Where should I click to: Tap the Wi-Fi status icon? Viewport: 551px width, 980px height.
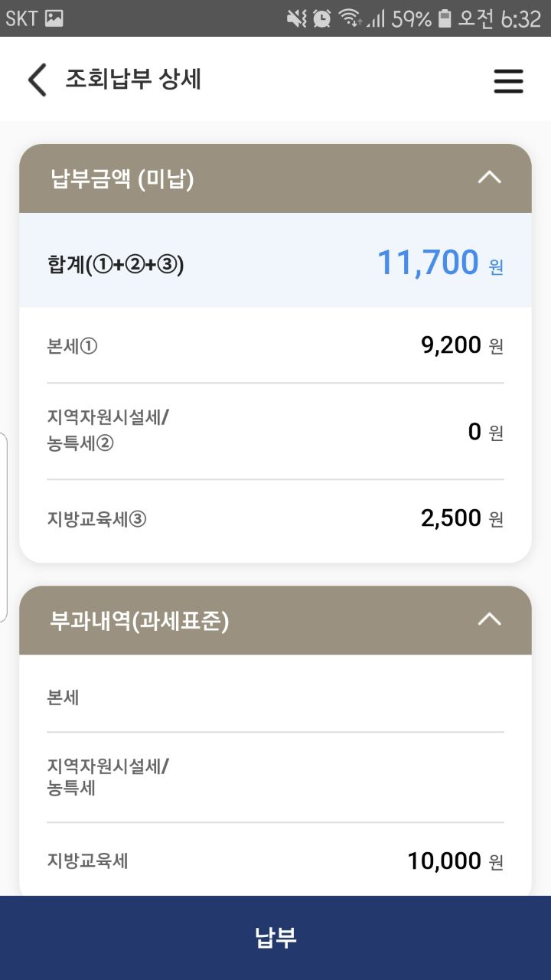point(350,18)
